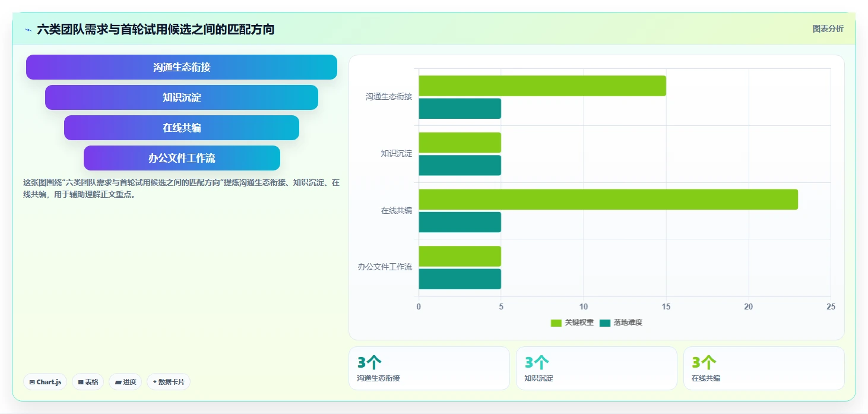This screenshot has width=868, height=414.
Task: Open the 3个 知识沉淀 data card
Action: [597, 368]
